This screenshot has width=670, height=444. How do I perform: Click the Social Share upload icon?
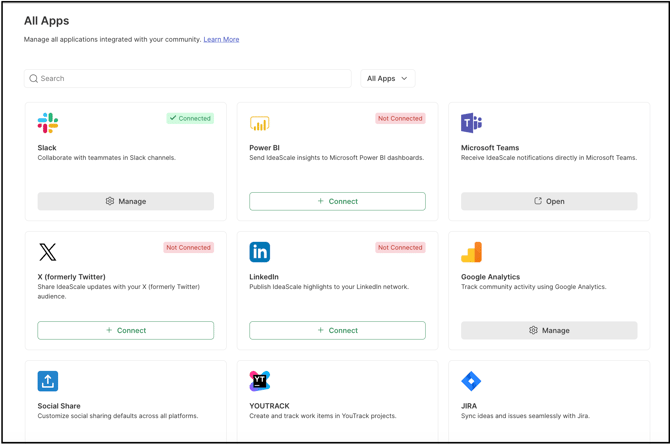(x=48, y=381)
